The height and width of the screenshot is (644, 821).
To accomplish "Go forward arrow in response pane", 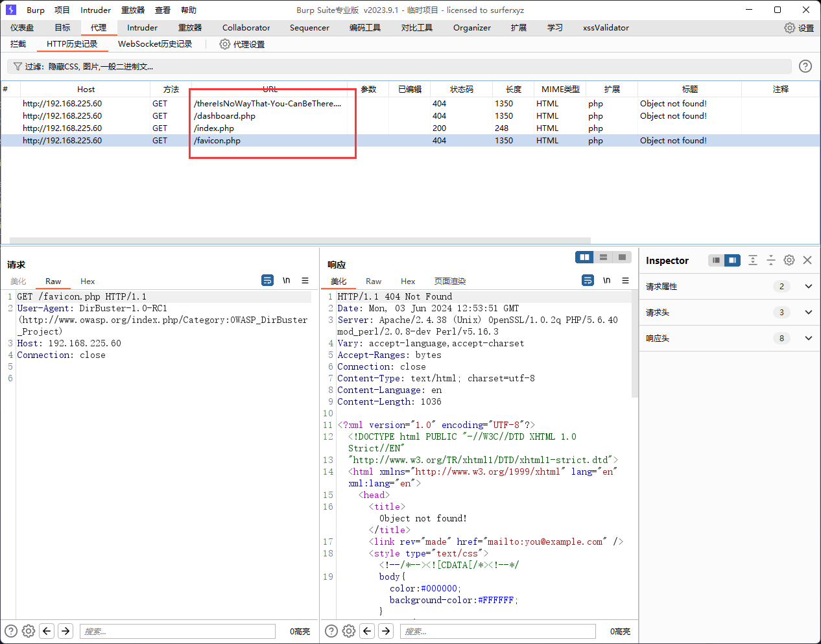I will 386,630.
